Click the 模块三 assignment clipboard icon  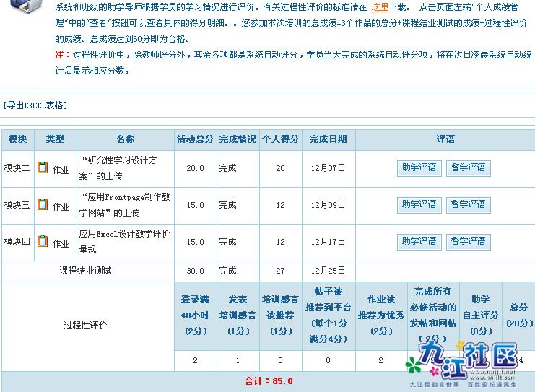pos(43,204)
